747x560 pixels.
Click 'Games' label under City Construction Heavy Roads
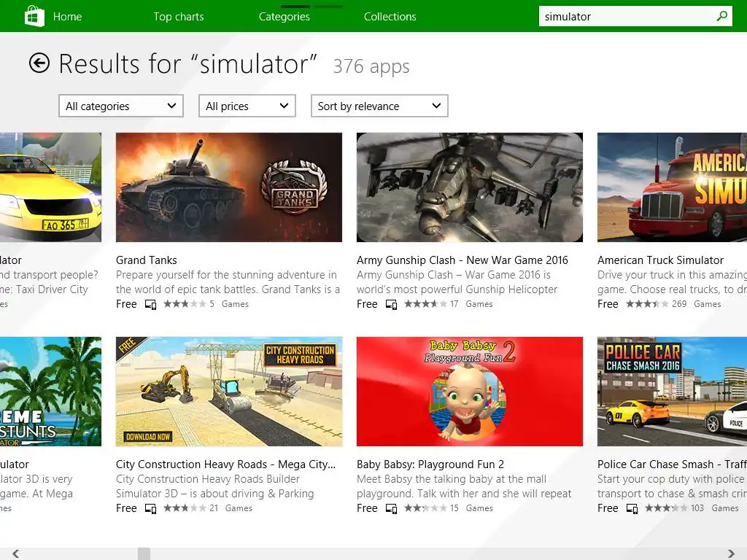click(239, 508)
